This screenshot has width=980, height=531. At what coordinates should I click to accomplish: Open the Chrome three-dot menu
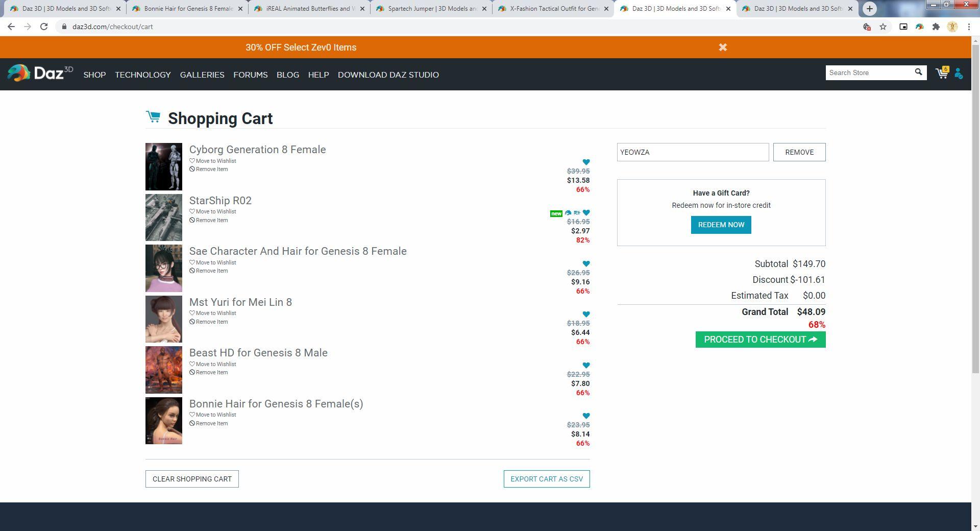point(969,27)
